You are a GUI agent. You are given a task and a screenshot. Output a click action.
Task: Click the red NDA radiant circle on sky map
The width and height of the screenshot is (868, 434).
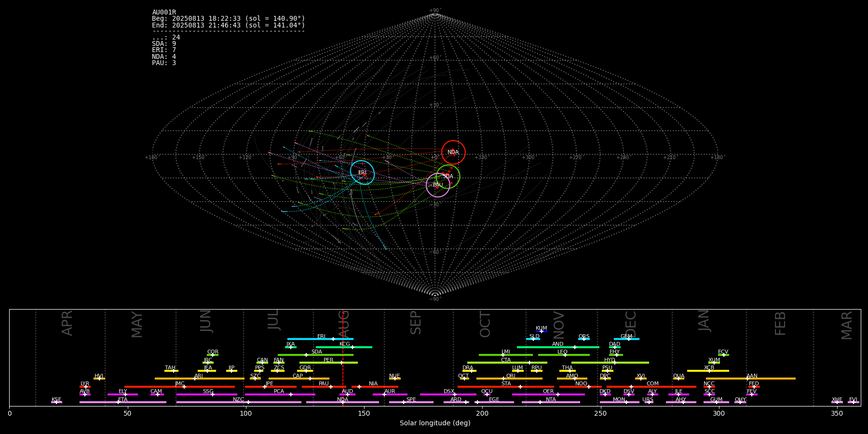pos(453,152)
